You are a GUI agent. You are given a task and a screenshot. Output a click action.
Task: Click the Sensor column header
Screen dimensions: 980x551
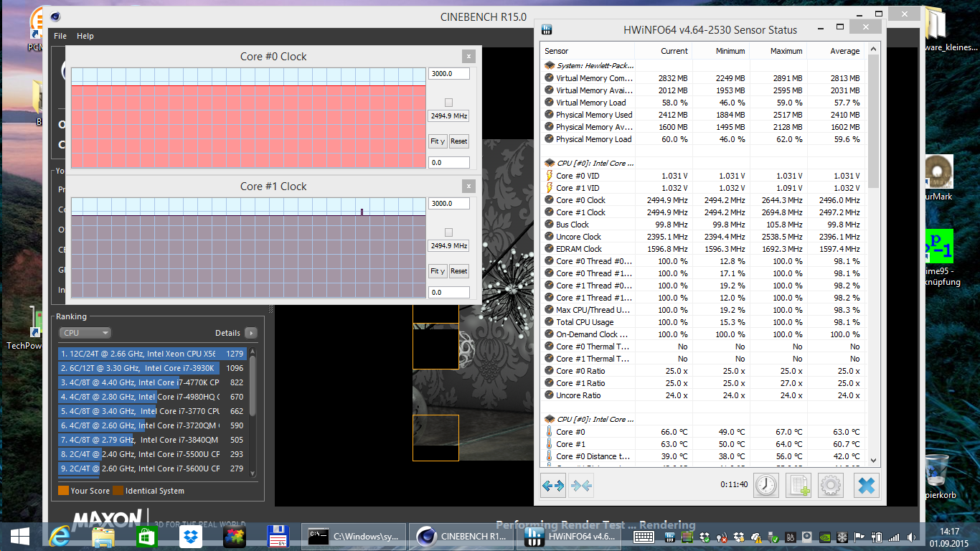coord(588,51)
